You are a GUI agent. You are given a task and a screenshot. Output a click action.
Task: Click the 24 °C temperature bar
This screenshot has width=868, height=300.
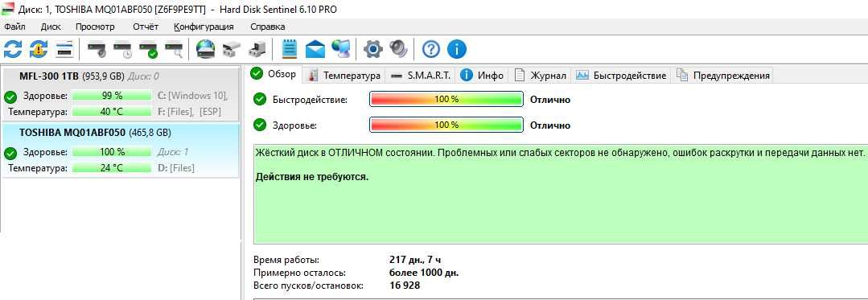click(112, 168)
